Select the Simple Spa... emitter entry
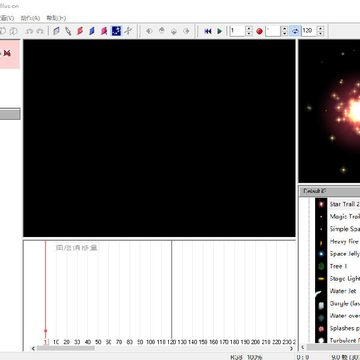360x360 pixels. [345, 229]
